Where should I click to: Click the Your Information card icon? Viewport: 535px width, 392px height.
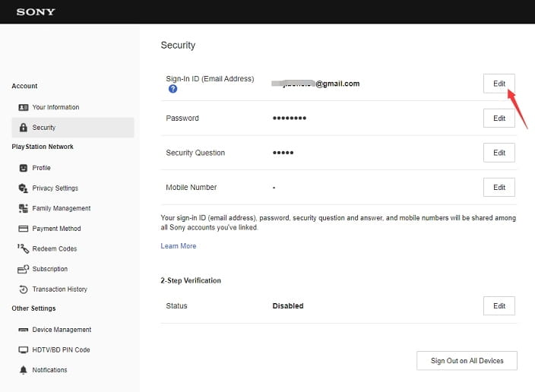23,107
